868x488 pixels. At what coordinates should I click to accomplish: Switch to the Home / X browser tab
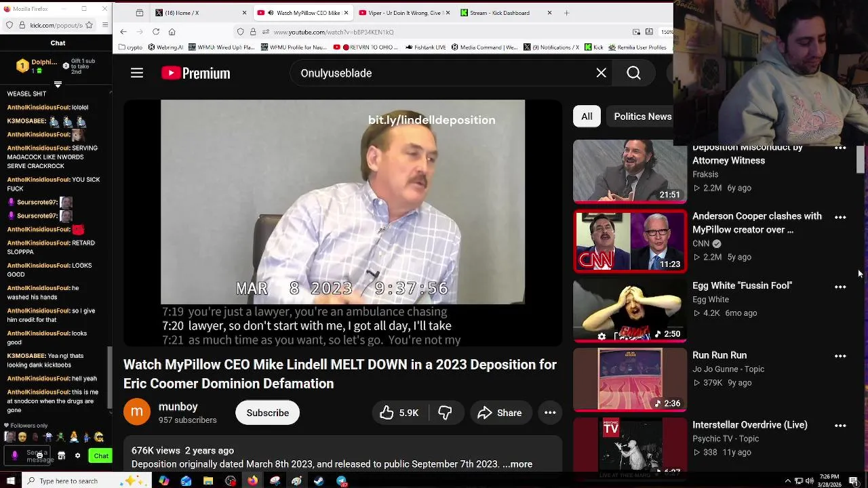[201, 13]
